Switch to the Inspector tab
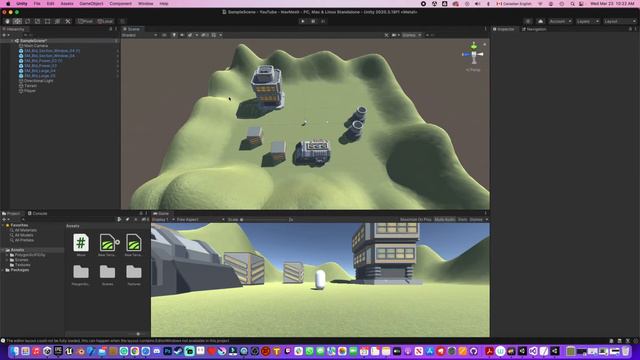The image size is (640, 360). point(504,29)
